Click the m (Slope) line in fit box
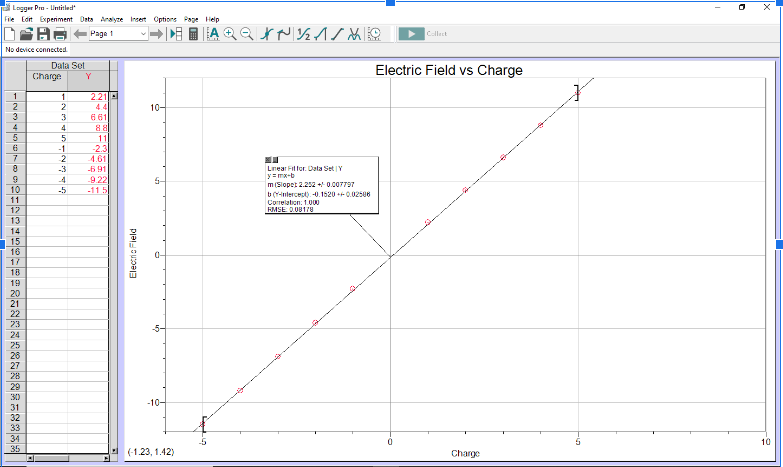 (311, 185)
